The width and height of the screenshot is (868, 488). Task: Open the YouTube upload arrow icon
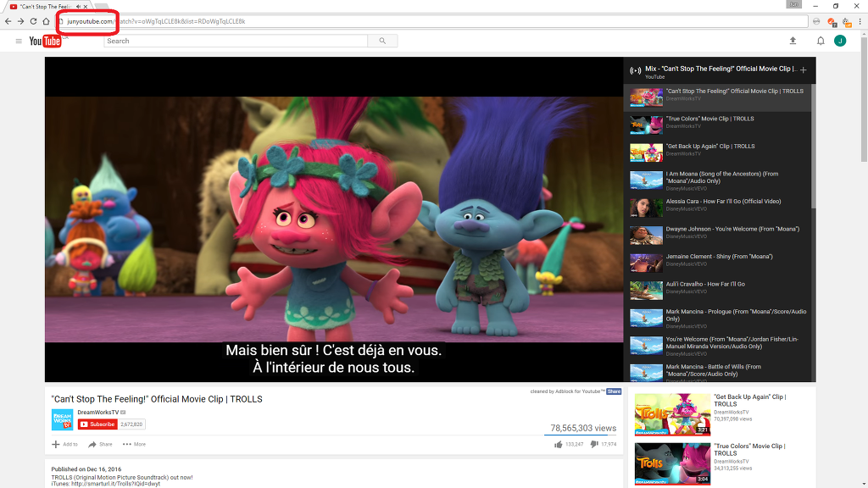(793, 41)
